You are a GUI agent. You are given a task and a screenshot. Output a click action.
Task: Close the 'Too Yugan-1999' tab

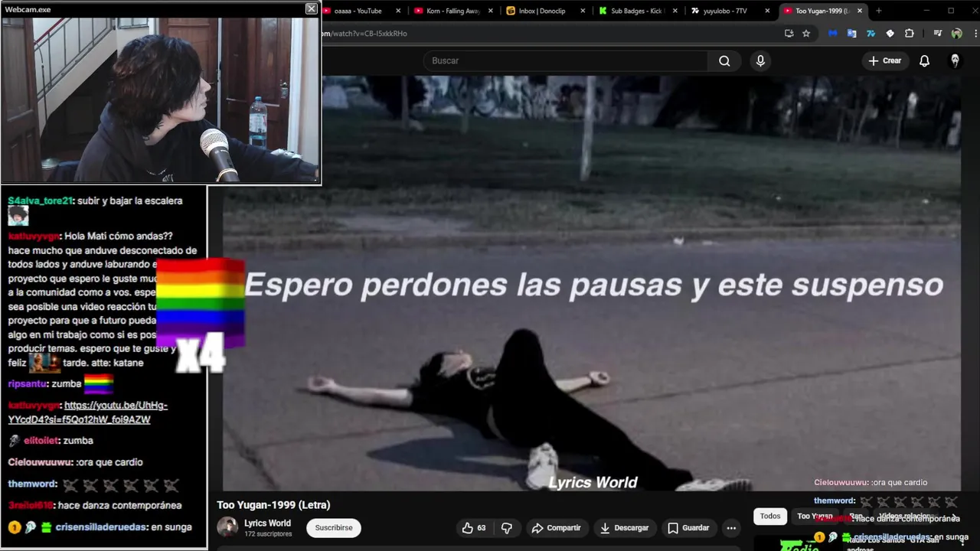point(860,11)
